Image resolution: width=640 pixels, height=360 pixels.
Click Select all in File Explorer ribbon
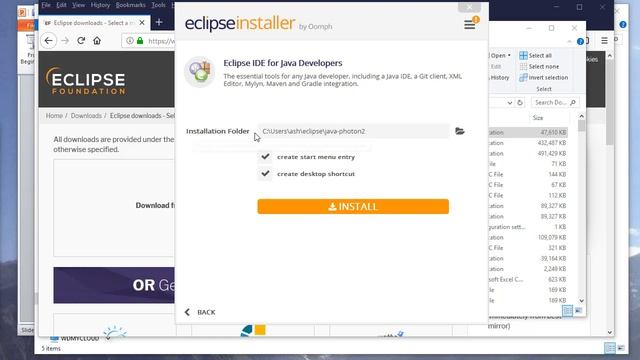click(x=536, y=56)
